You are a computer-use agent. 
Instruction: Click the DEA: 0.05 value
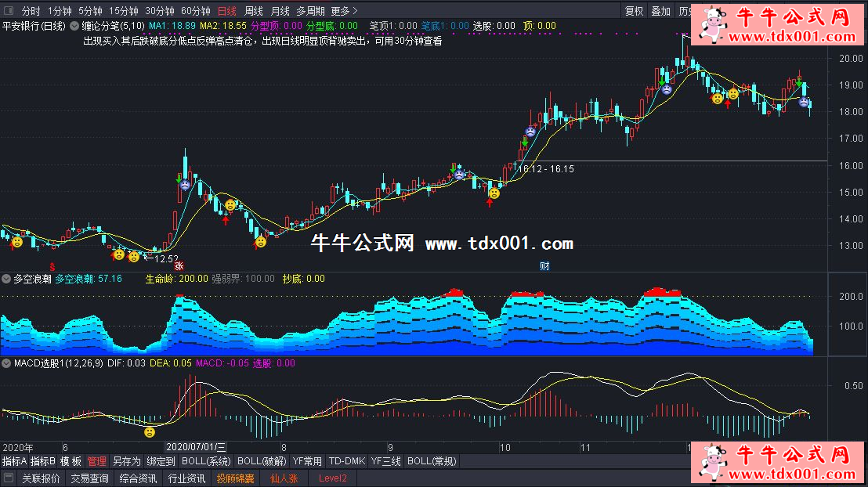[x=171, y=363]
